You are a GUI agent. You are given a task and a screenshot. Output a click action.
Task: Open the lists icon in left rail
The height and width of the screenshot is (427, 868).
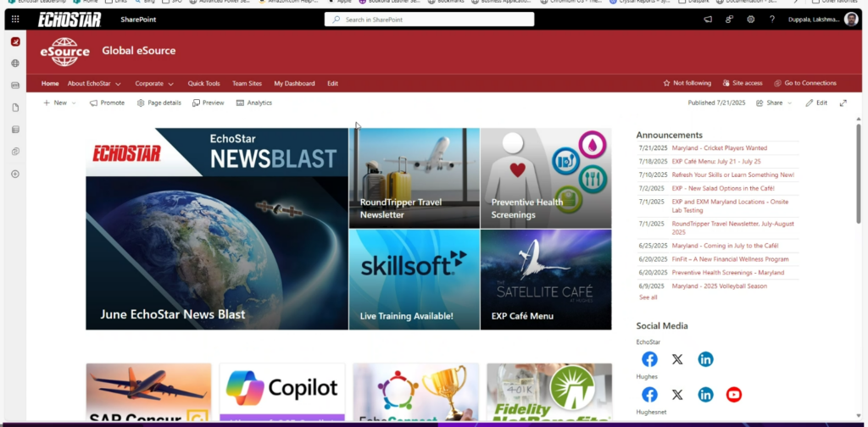click(15, 130)
